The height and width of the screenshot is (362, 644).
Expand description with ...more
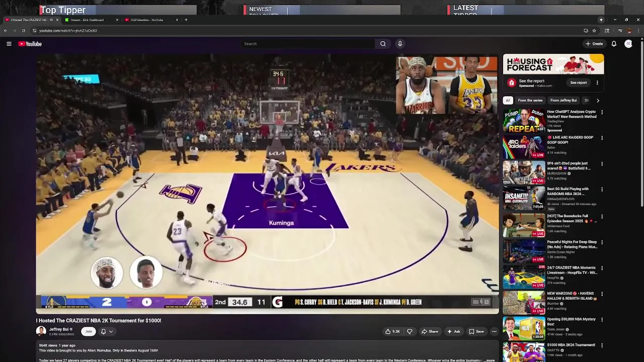pyautogui.click(x=489, y=360)
